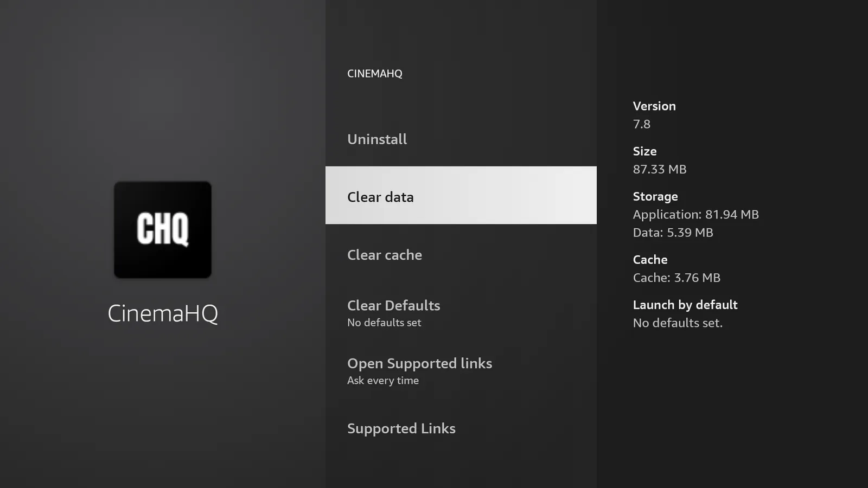
Task: Select Supported Links at bottom
Action: pyautogui.click(x=461, y=428)
